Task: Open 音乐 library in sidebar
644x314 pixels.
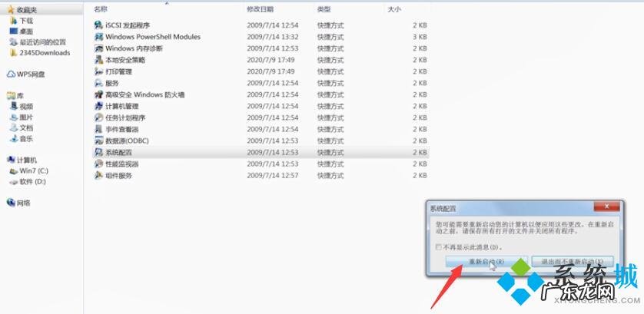Action: [x=26, y=139]
